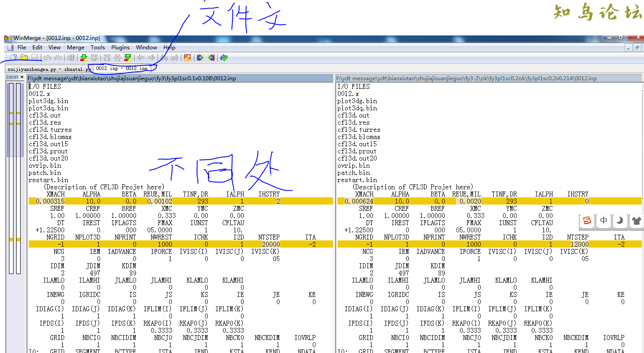Create a new blank comparison document
Image resolution: width=644 pixels, height=353 pixels.
pos(14,57)
